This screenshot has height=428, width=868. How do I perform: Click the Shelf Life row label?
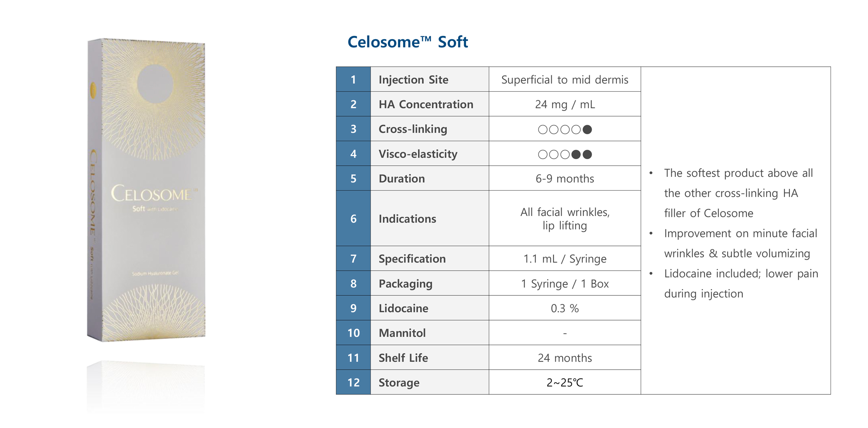403,358
